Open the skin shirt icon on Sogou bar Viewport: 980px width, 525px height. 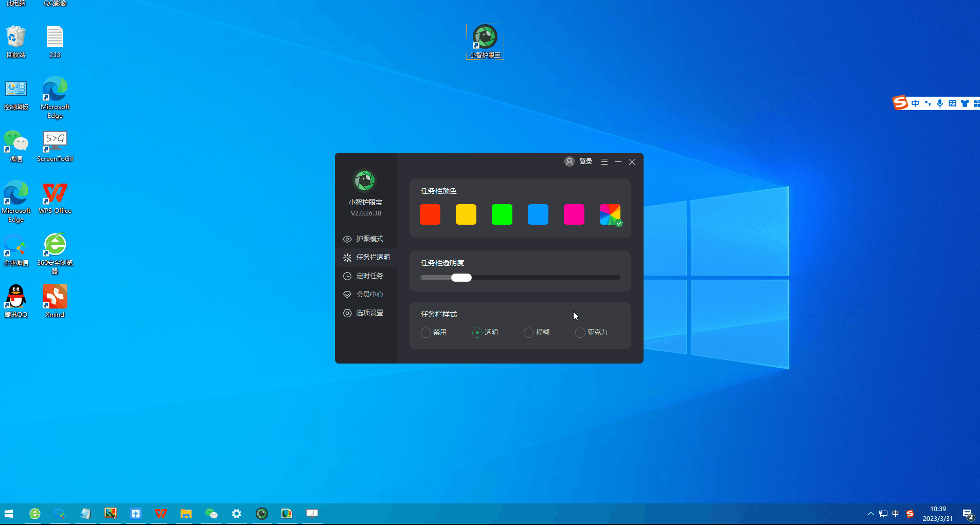tap(965, 103)
